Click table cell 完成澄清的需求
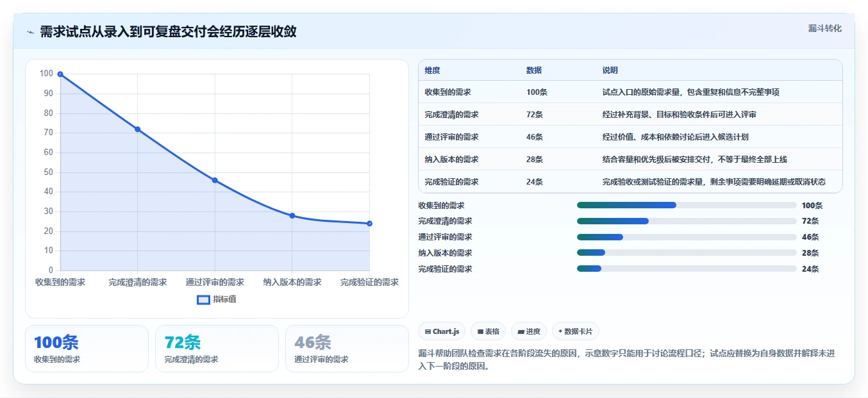The width and height of the screenshot is (868, 398). tap(451, 115)
